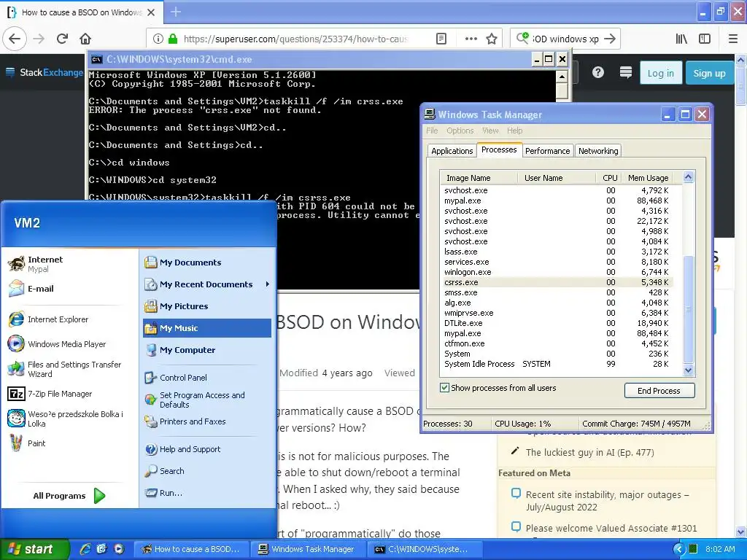
Task: Sort processes by Mem Usage column header
Action: click(x=649, y=178)
